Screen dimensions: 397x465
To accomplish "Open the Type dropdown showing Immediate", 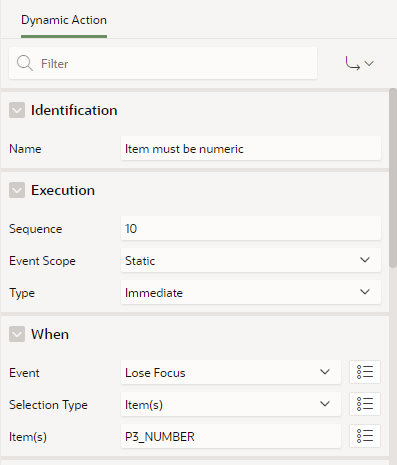I will coord(251,292).
